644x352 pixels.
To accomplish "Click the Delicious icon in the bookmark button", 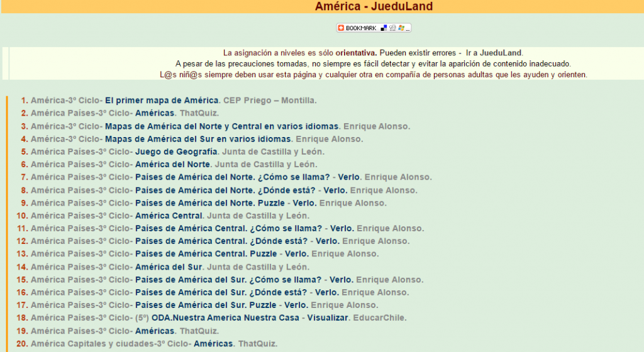I will 384,28.
